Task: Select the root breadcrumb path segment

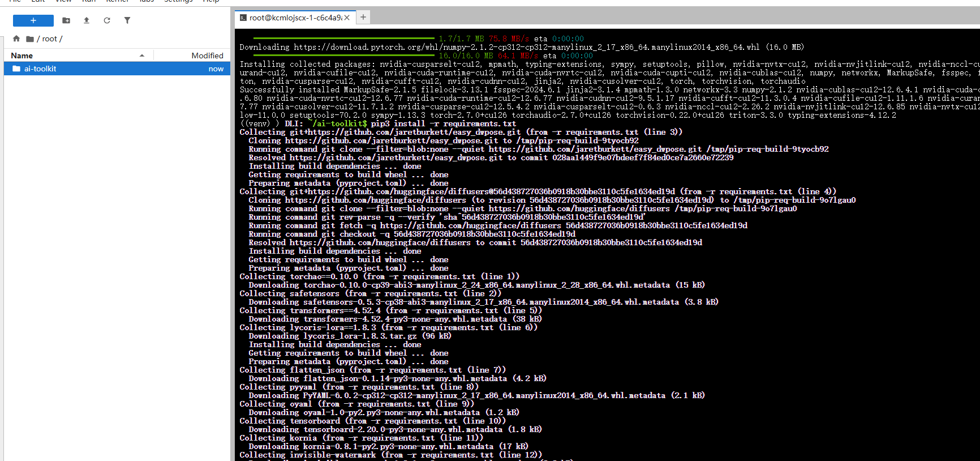Action: tap(50, 39)
